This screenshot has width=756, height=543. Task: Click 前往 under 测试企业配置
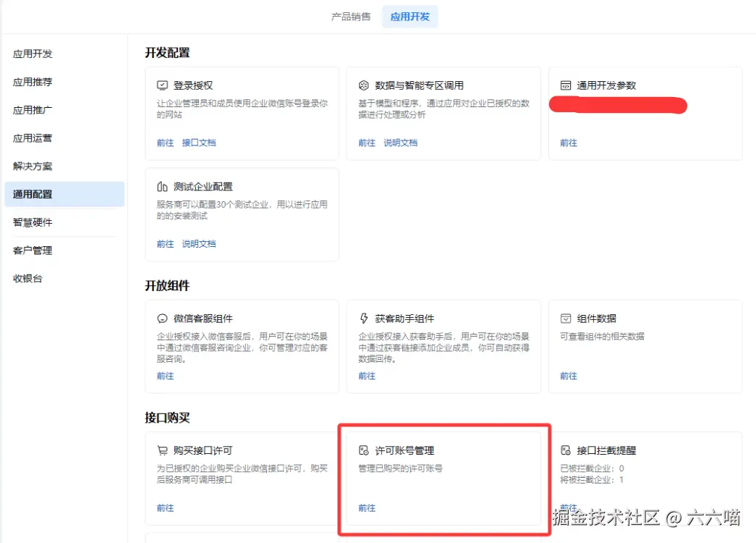(165, 244)
